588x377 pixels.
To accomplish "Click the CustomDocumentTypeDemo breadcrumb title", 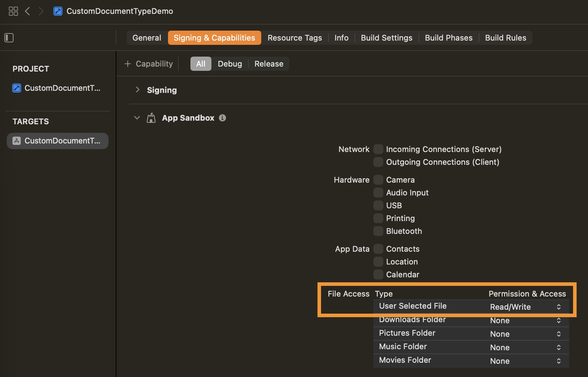I will click(120, 11).
